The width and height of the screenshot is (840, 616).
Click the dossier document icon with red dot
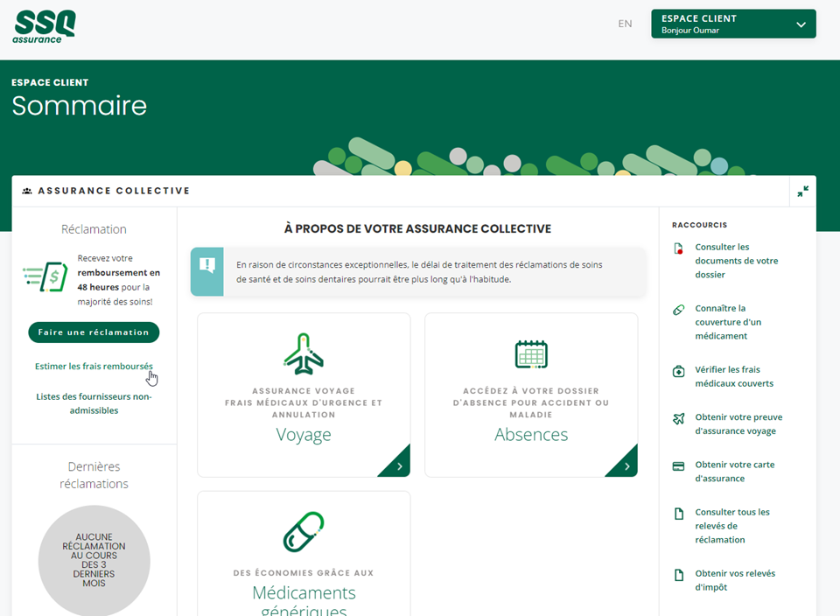pyautogui.click(x=679, y=248)
